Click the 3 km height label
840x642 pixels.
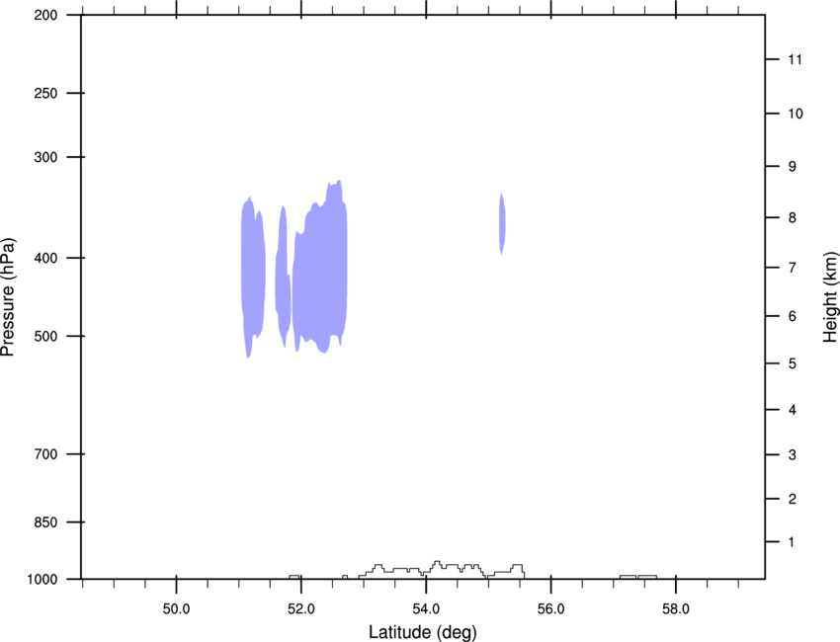[793, 455]
